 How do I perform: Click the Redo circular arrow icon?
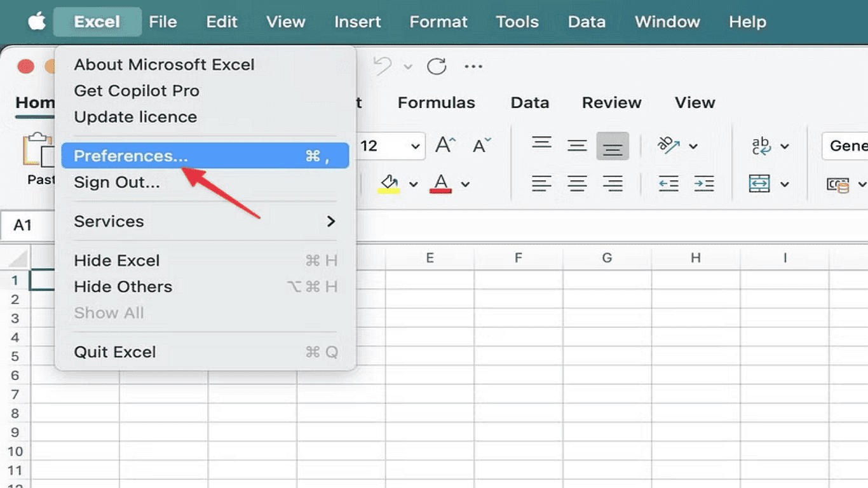437,66
